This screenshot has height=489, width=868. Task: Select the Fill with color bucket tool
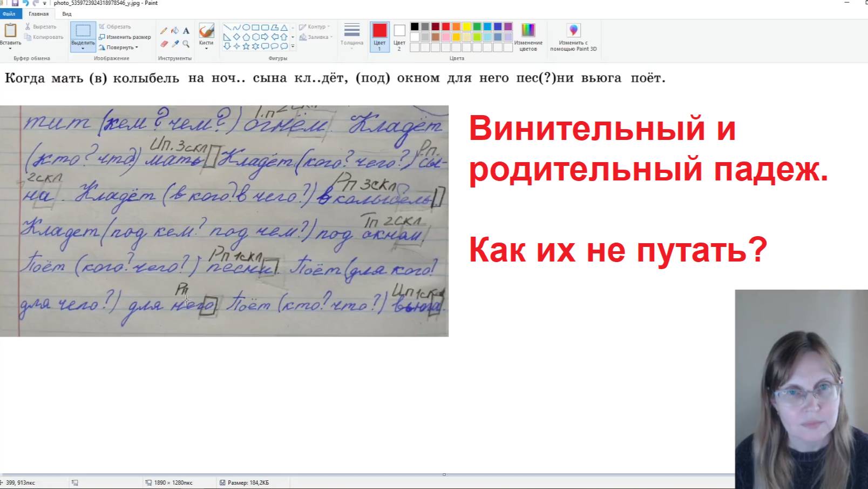pyautogui.click(x=174, y=30)
